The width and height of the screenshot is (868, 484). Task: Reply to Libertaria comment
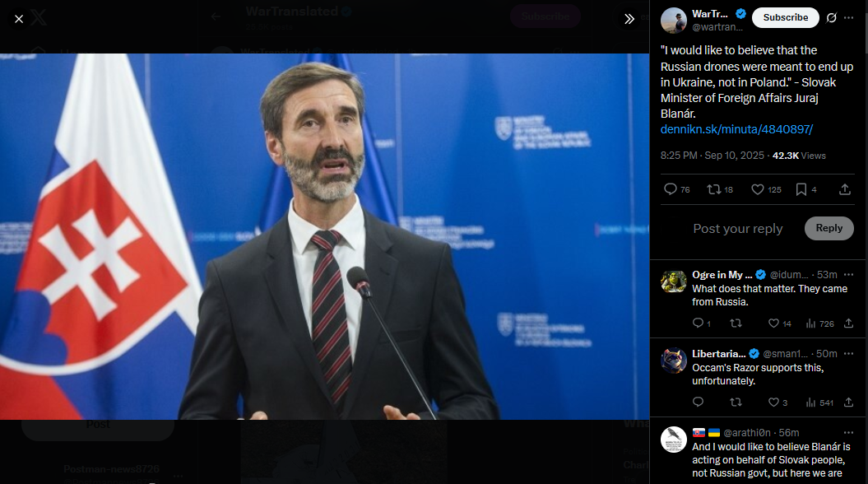click(x=698, y=402)
